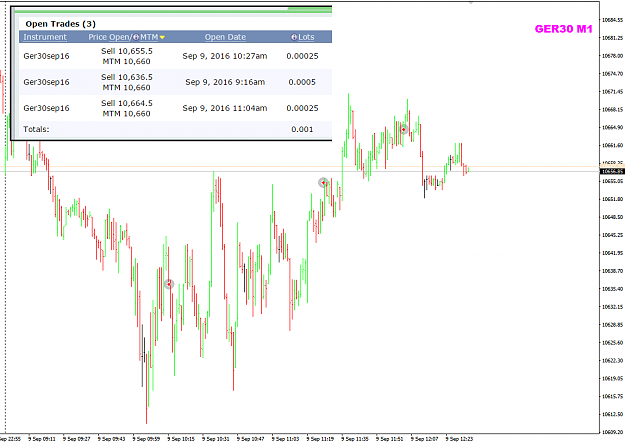Click the 0.0005 lots value

pyautogui.click(x=302, y=82)
